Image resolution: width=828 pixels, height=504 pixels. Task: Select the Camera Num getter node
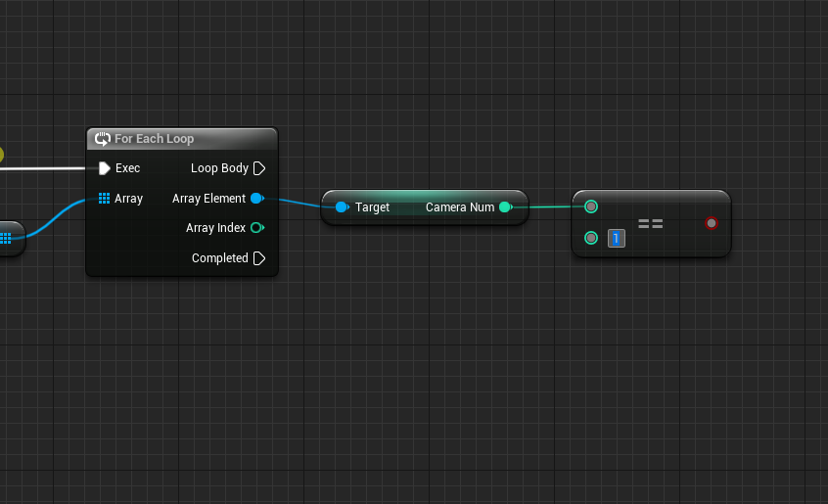(x=425, y=207)
